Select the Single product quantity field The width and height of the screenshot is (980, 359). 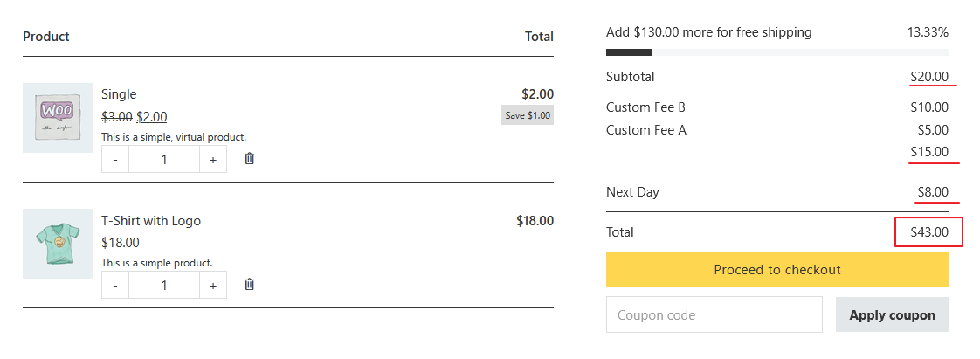[164, 160]
